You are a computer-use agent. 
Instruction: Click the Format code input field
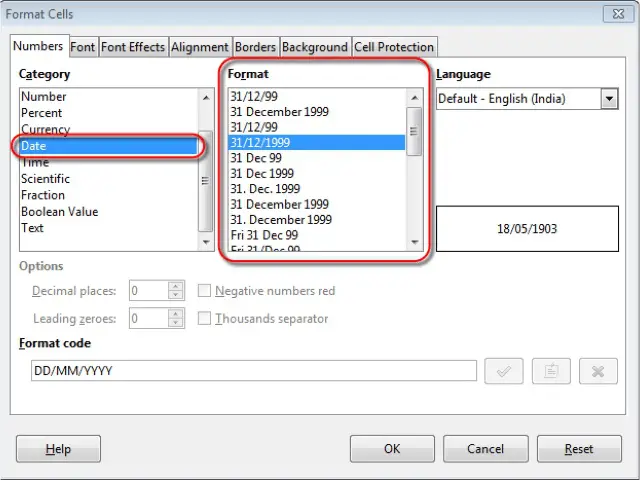pos(254,371)
